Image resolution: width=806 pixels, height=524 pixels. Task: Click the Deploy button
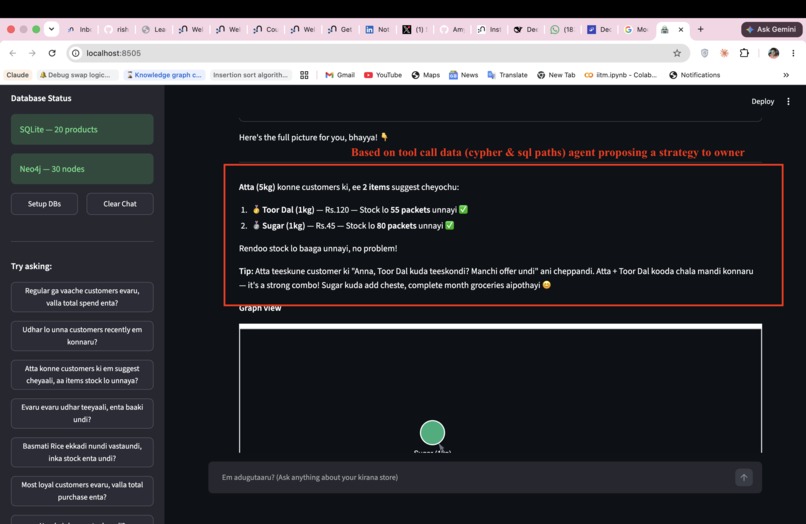762,101
